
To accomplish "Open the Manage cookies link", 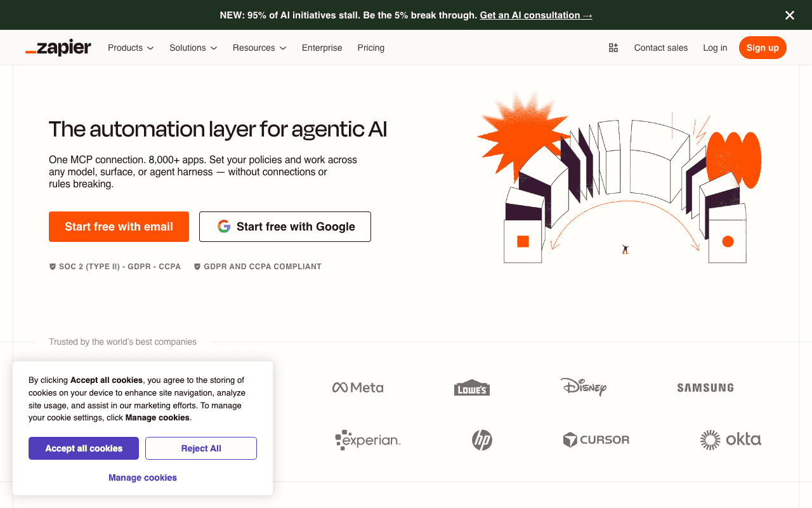I will tap(143, 478).
